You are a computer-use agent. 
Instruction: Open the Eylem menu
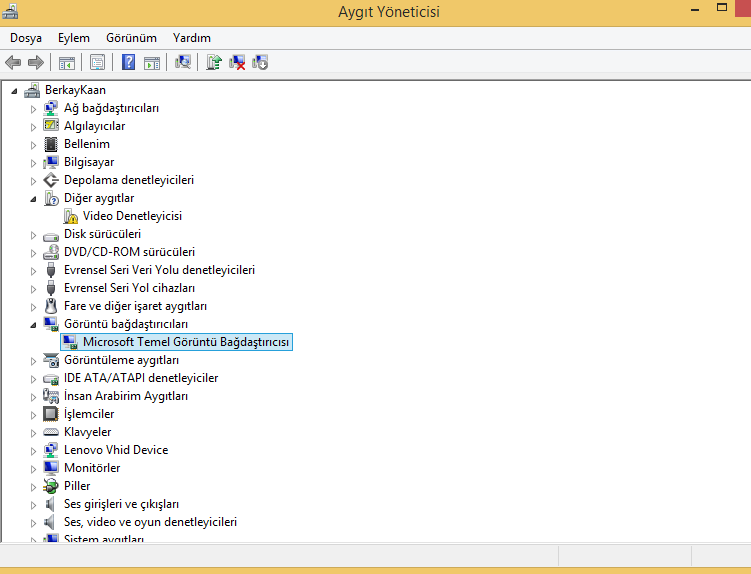click(x=74, y=38)
